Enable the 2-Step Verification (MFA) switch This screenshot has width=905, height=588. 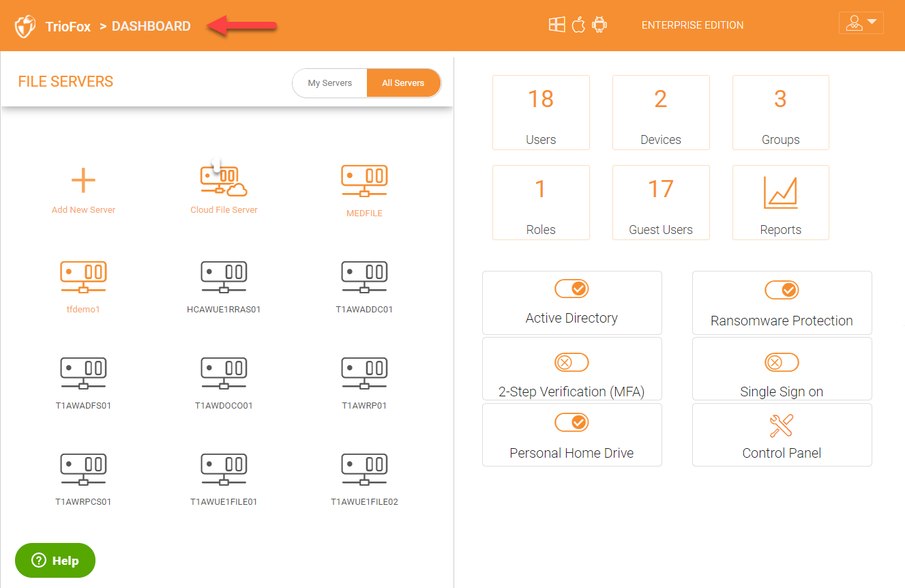click(x=572, y=362)
